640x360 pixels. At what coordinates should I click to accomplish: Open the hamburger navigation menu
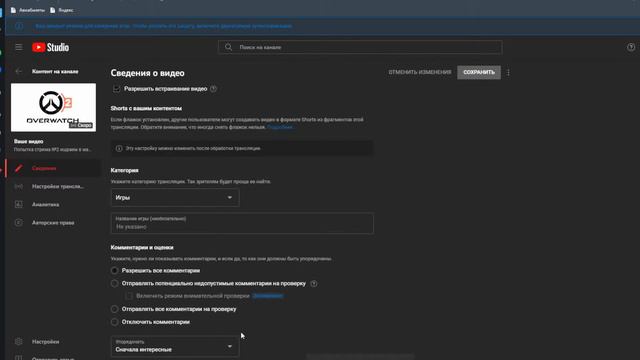click(x=19, y=47)
